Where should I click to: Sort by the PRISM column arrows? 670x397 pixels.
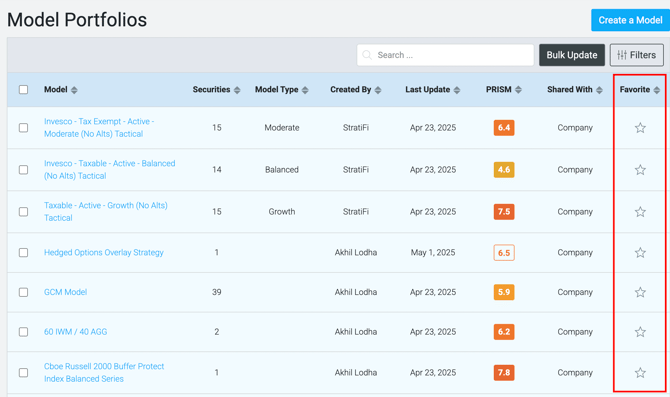(518, 90)
